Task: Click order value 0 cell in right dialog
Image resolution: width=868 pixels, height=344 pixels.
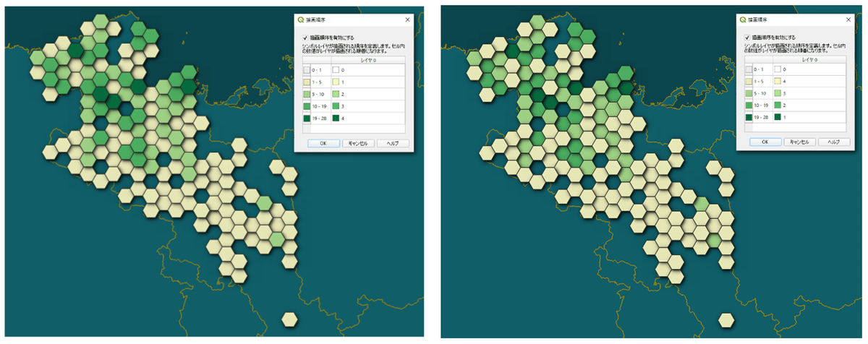Action: (809, 70)
